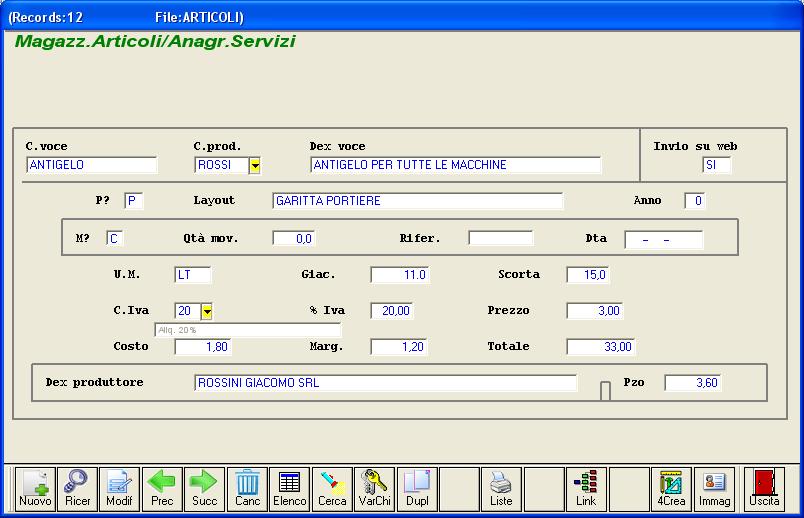Expand the C.prod. dropdown arrow
This screenshot has width=804, height=518.
click(x=255, y=166)
